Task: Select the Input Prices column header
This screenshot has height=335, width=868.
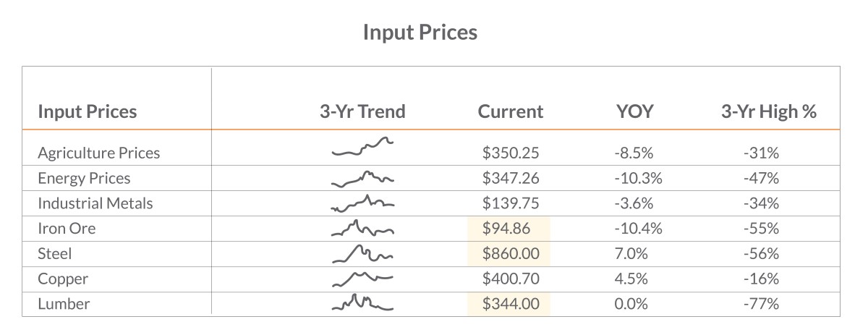Action: coord(87,111)
